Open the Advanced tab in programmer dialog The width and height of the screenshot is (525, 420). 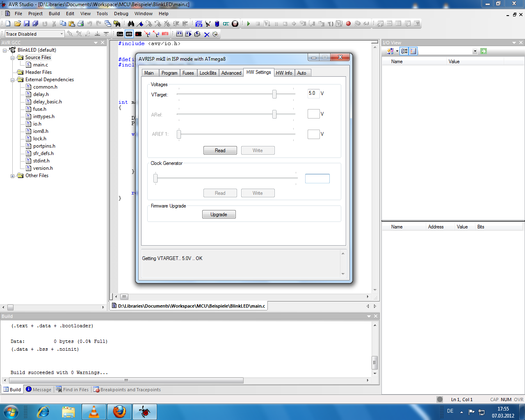pyautogui.click(x=231, y=73)
